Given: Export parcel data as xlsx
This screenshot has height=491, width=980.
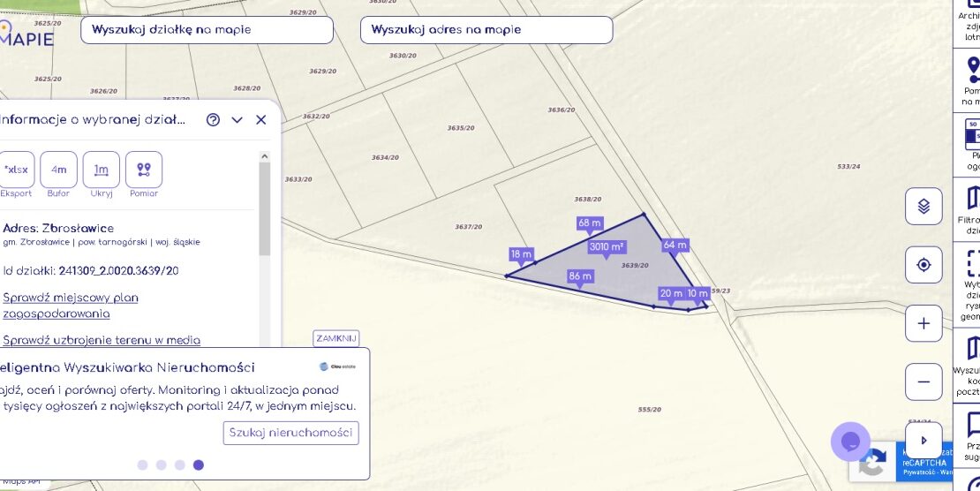Looking at the screenshot, I should point(16,170).
